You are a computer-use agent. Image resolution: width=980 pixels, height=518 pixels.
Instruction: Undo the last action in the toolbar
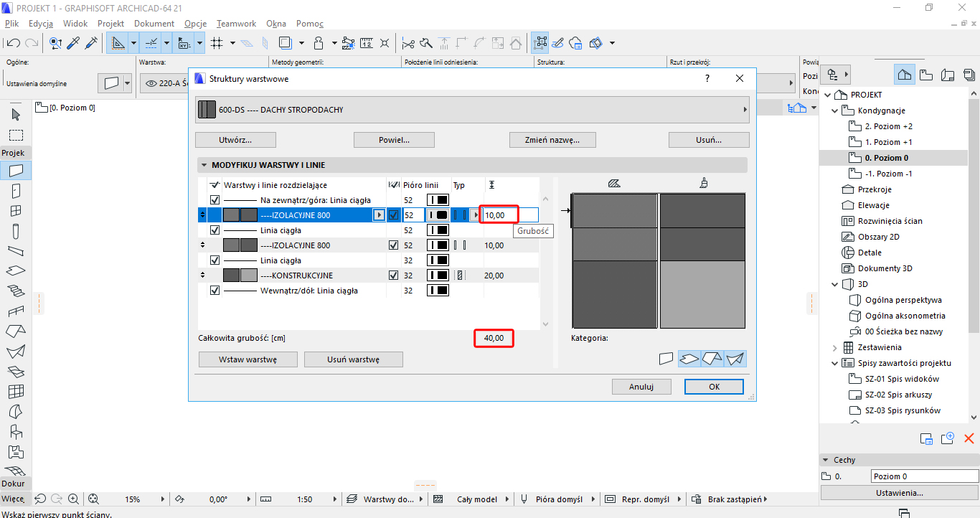pos(12,43)
